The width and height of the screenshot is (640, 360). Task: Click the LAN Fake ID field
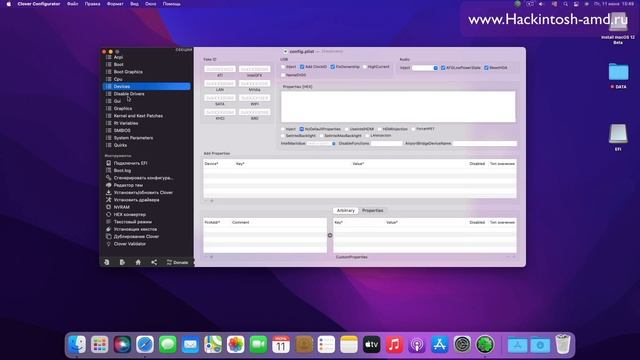click(220, 83)
